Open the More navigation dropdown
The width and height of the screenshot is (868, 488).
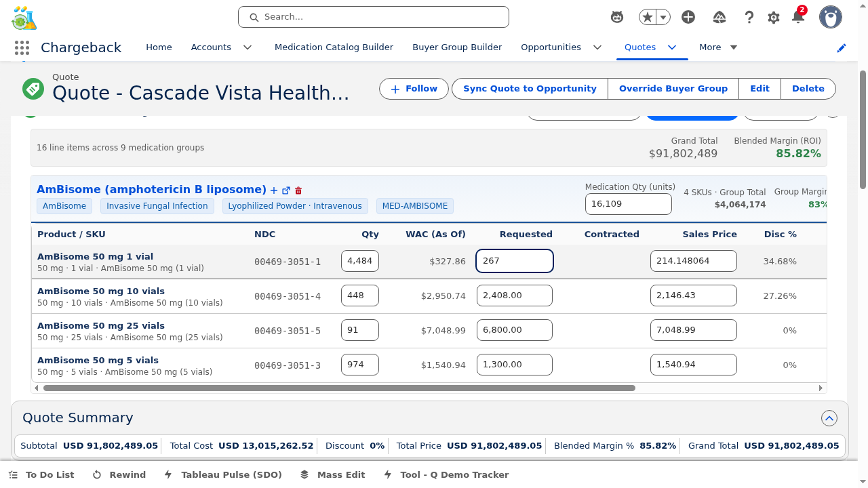[x=718, y=47]
